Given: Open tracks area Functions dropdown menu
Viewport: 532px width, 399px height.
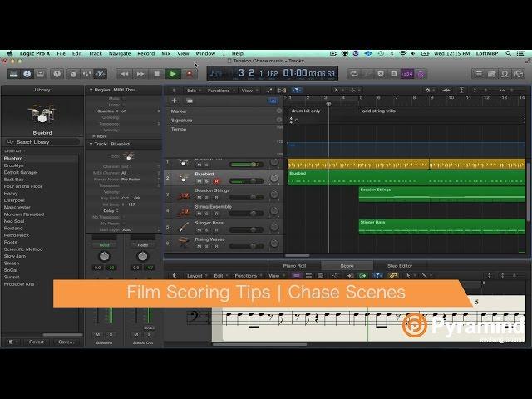Looking at the screenshot, I should [219, 91].
